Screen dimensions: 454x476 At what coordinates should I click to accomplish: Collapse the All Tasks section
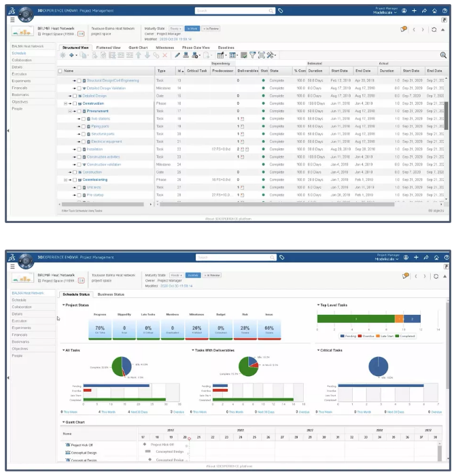pos(64,350)
